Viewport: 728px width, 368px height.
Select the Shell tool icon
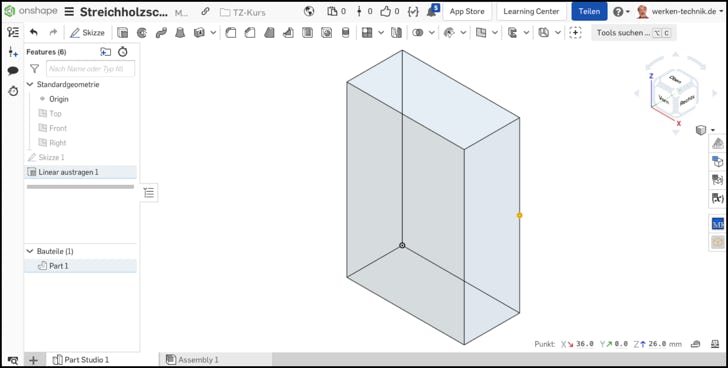tap(307, 32)
